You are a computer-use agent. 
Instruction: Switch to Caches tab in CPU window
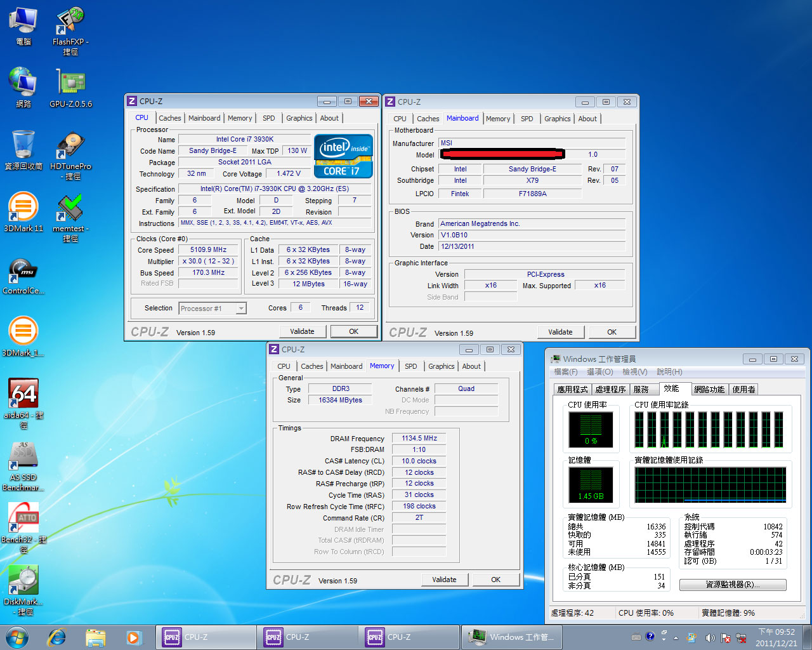click(x=169, y=118)
